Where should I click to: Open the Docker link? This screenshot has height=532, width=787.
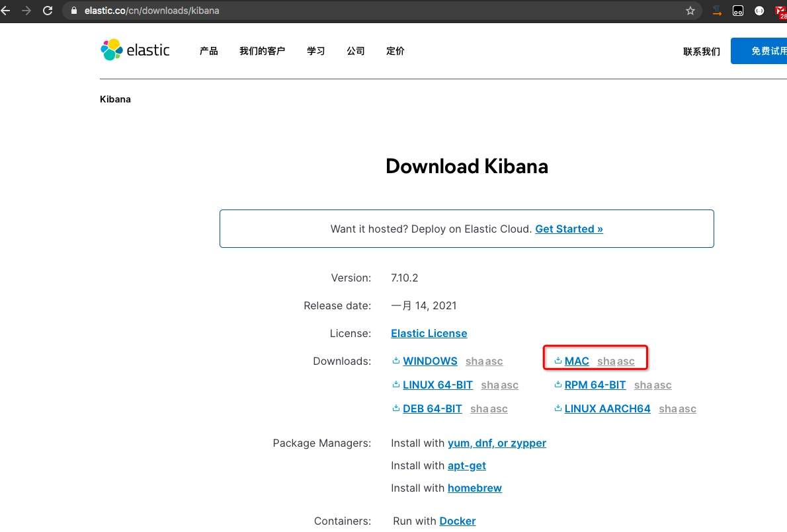click(457, 521)
